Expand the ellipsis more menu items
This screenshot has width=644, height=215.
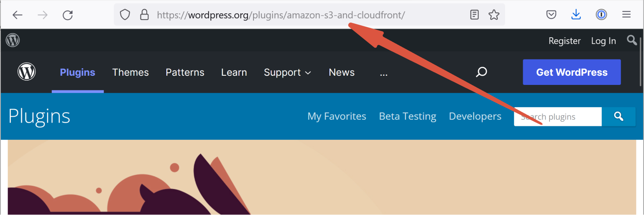coord(383,72)
